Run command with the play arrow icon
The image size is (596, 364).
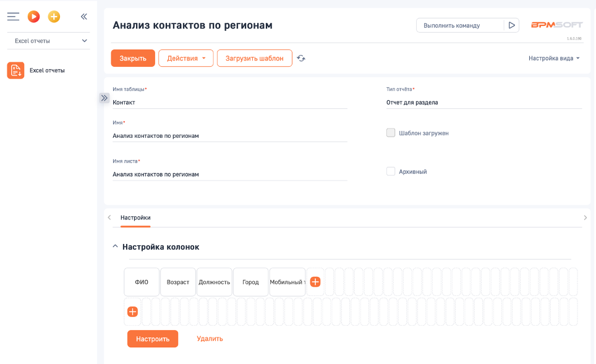tap(512, 25)
